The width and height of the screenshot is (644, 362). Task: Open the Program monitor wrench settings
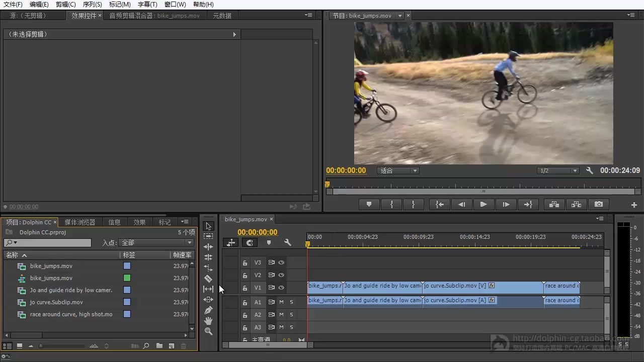(590, 171)
